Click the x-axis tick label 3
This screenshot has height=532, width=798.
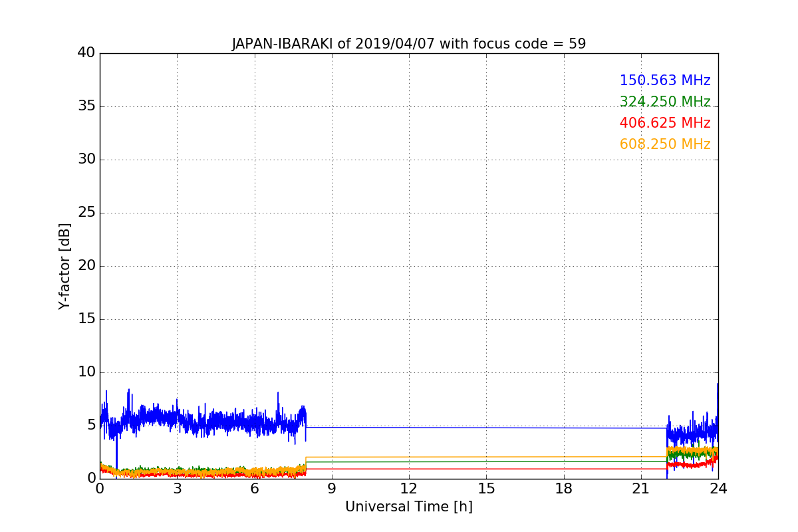click(177, 488)
